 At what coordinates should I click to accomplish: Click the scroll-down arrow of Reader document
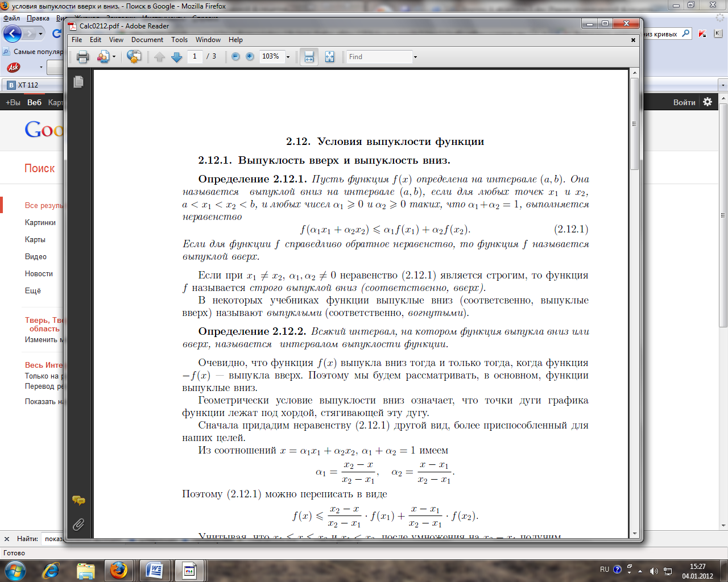(634, 533)
